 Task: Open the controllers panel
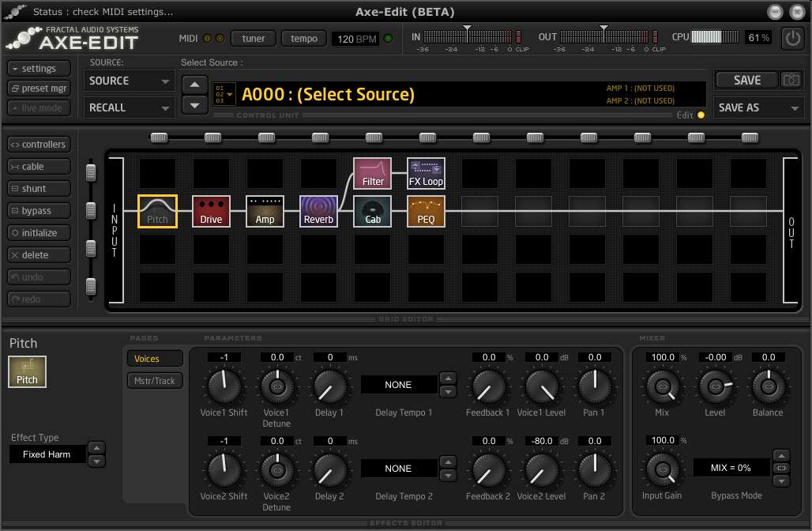tap(39, 144)
